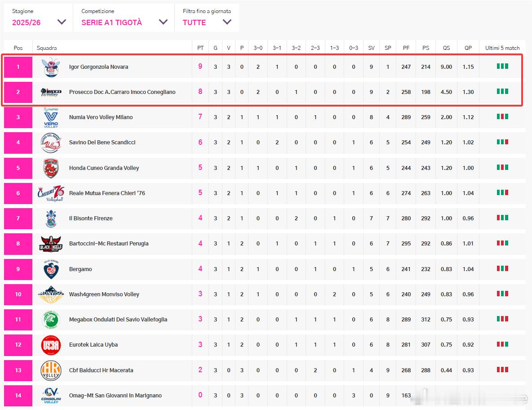Select the Il Bisonte Firenze team name
532x410 pixels.
(x=91, y=218)
